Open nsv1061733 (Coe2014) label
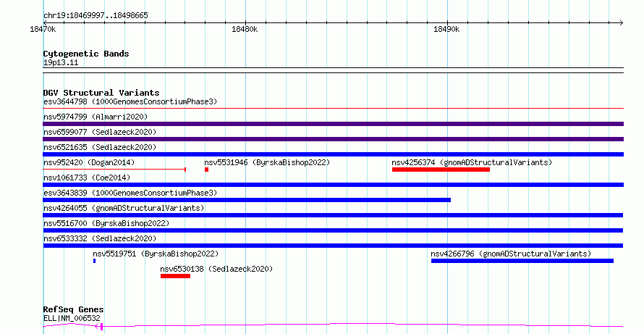The height and width of the screenshot is (334, 644). (x=87, y=178)
